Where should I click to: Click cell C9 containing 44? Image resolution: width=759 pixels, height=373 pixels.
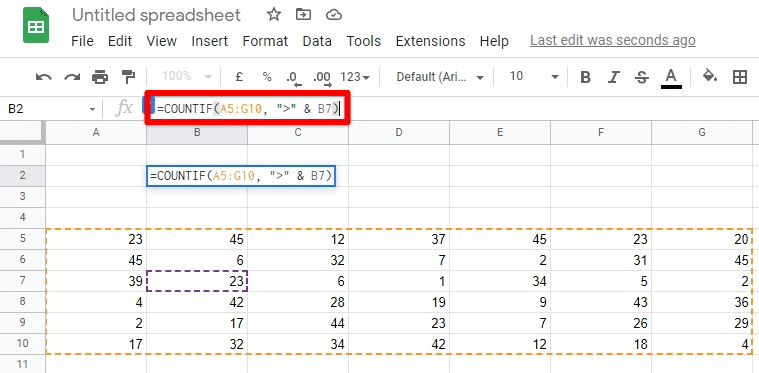click(x=298, y=323)
